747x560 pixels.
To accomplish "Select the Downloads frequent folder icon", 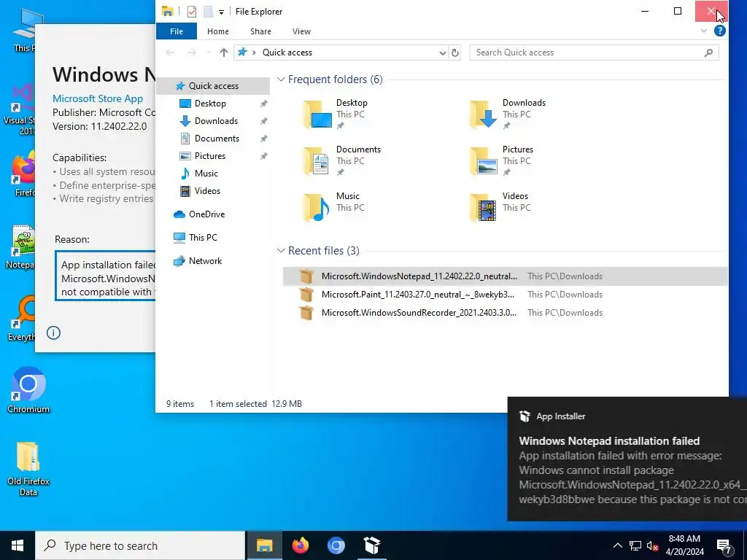I will pos(484,114).
